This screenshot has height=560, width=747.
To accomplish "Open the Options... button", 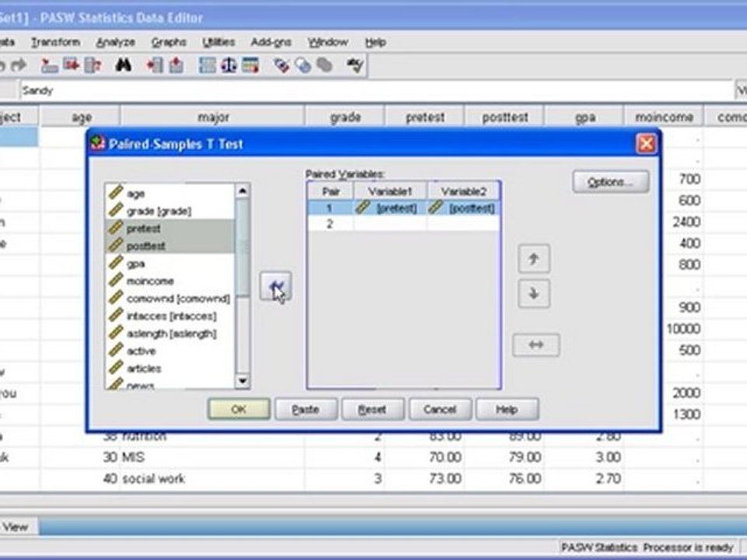I will click(611, 182).
